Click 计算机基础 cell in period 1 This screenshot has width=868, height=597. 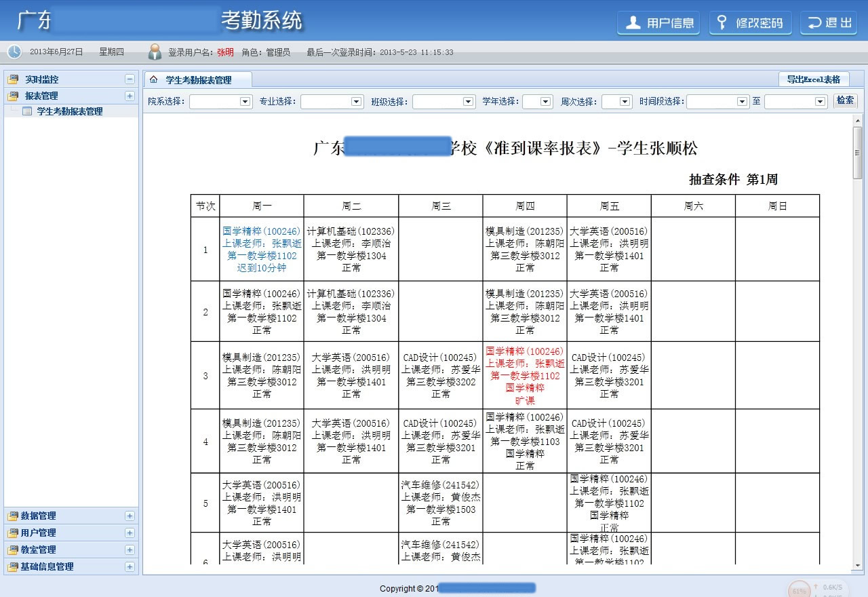tap(351, 249)
